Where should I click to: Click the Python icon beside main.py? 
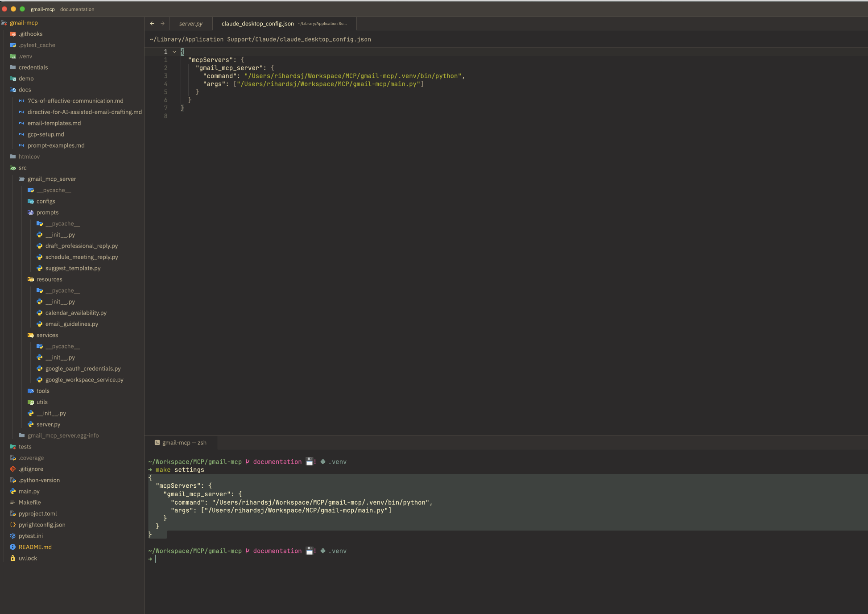pyautogui.click(x=12, y=491)
